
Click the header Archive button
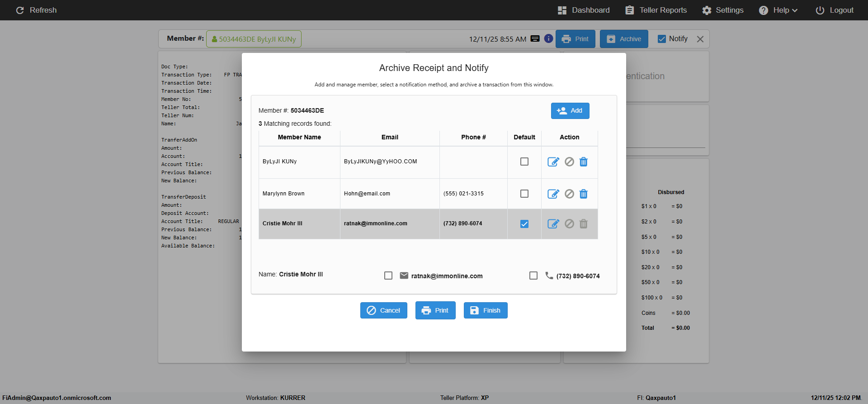pyautogui.click(x=624, y=39)
